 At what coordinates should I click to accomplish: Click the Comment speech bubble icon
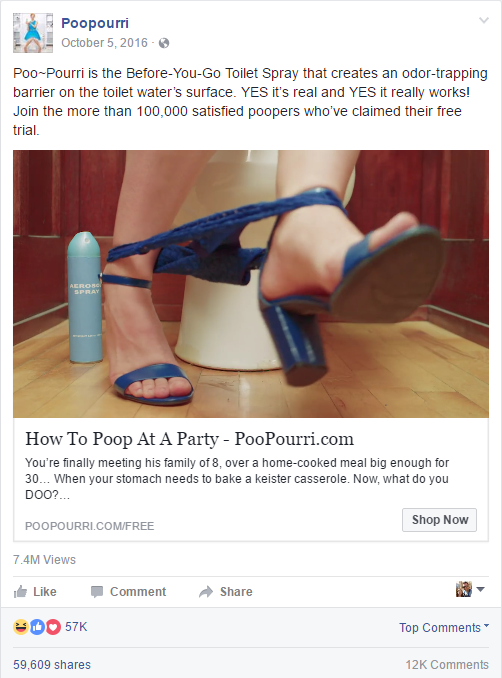97,592
